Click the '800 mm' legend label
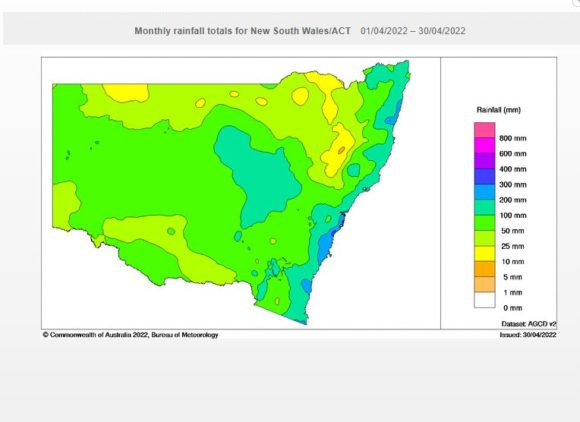The width and height of the screenshot is (580, 422). pyautogui.click(x=513, y=138)
